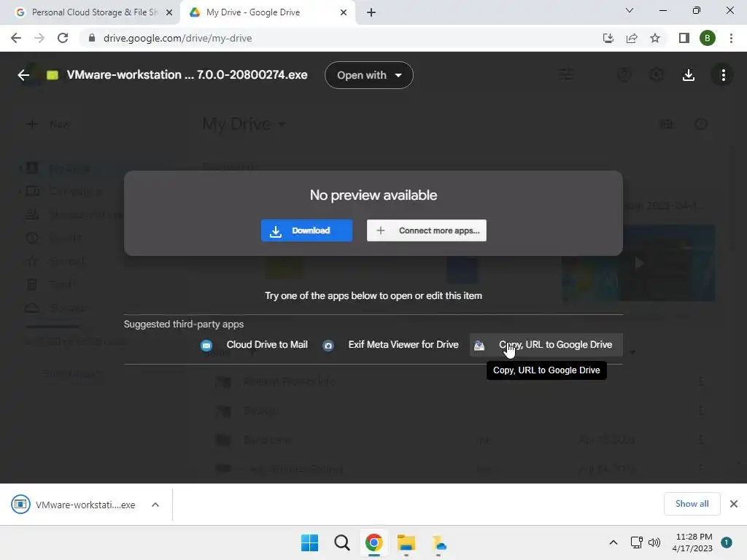The image size is (747, 560).
Task: Open File Explorer from taskbar
Action: tap(406, 542)
